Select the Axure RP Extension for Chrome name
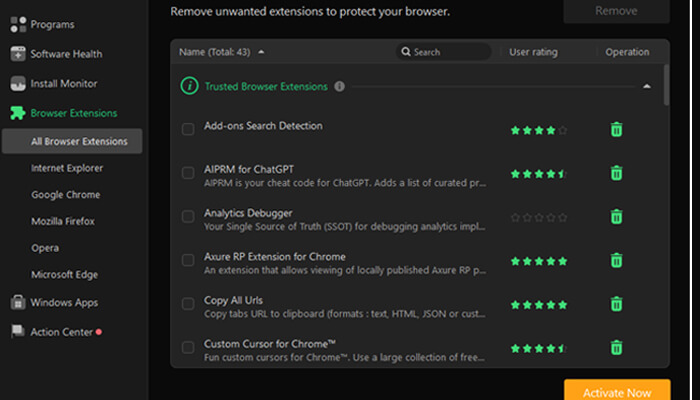The height and width of the screenshot is (400, 700). click(x=275, y=257)
